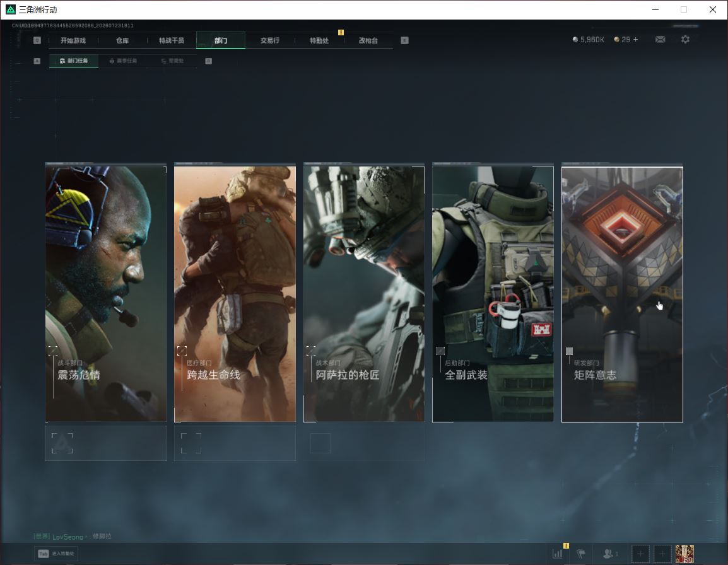Click the A key hint before 部门任务

(37, 61)
